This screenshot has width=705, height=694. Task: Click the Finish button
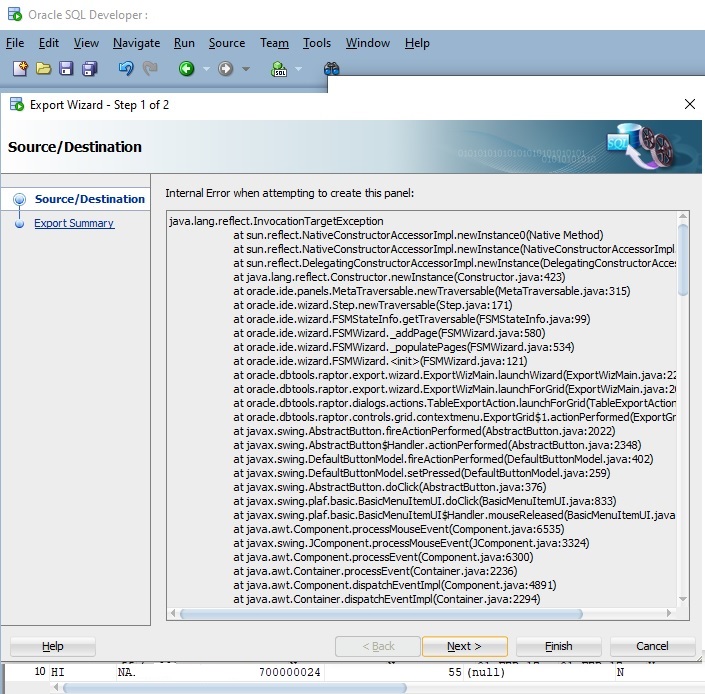(x=558, y=646)
